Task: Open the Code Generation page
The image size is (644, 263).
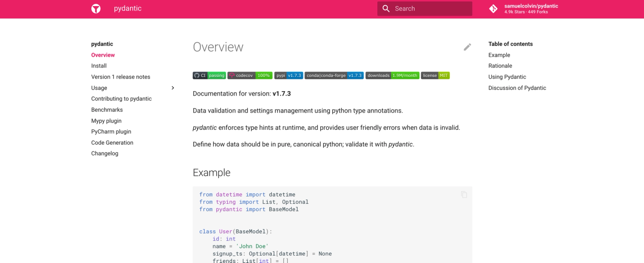Action: pyautogui.click(x=112, y=143)
